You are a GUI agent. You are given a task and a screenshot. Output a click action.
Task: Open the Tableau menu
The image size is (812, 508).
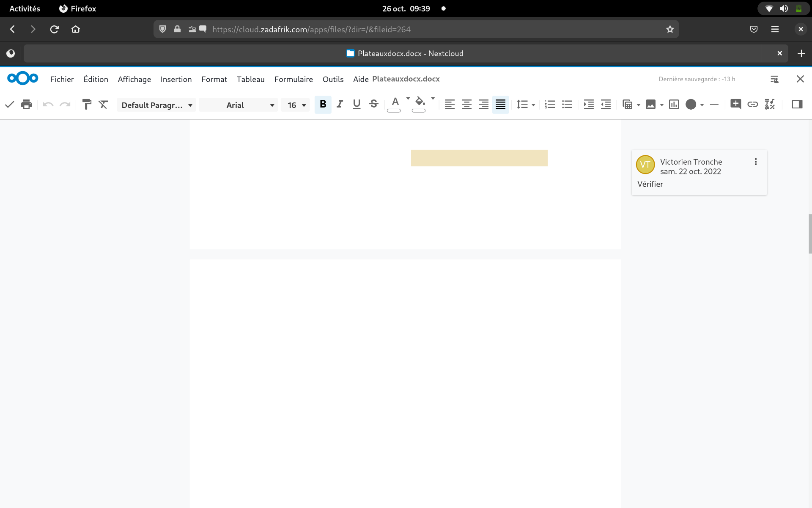pyautogui.click(x=250, y=79)
